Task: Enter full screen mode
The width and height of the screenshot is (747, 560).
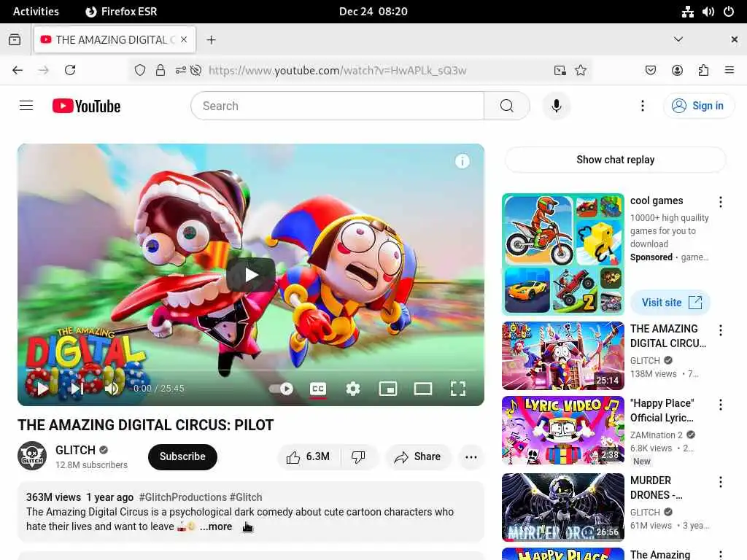Action: [458, 389]
